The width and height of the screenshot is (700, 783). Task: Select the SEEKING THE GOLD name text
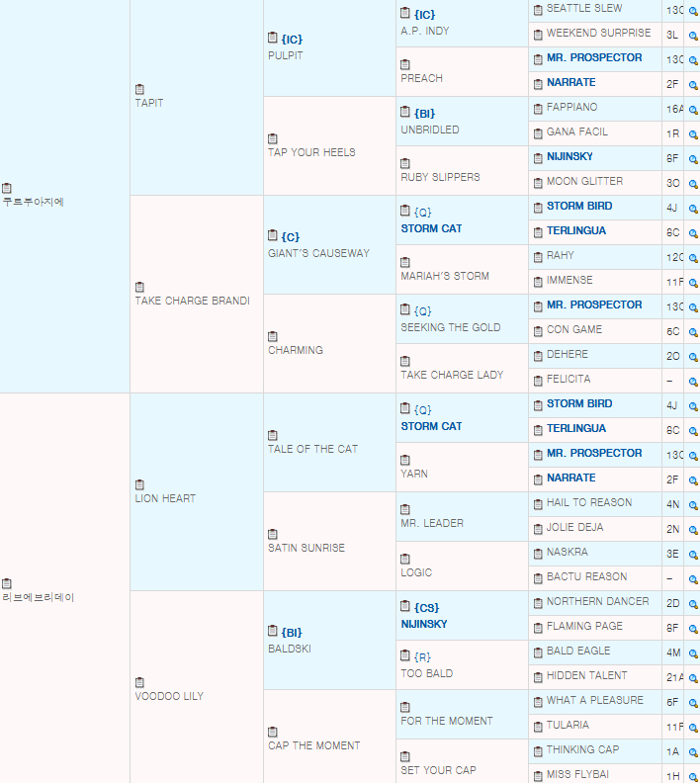[451, 327]
